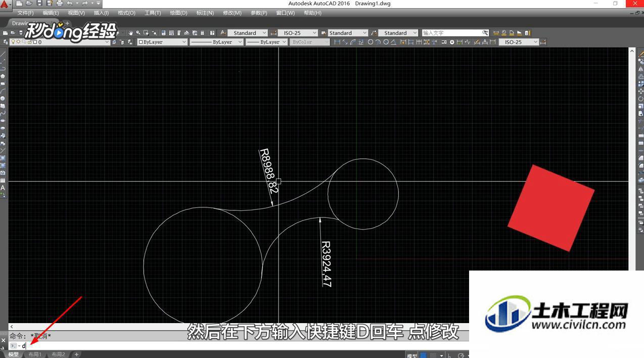Image resolution: width=644 pixels, height=358 pixels.
Task: Open the 窗口(W) menu
Action: coord(285,13)
